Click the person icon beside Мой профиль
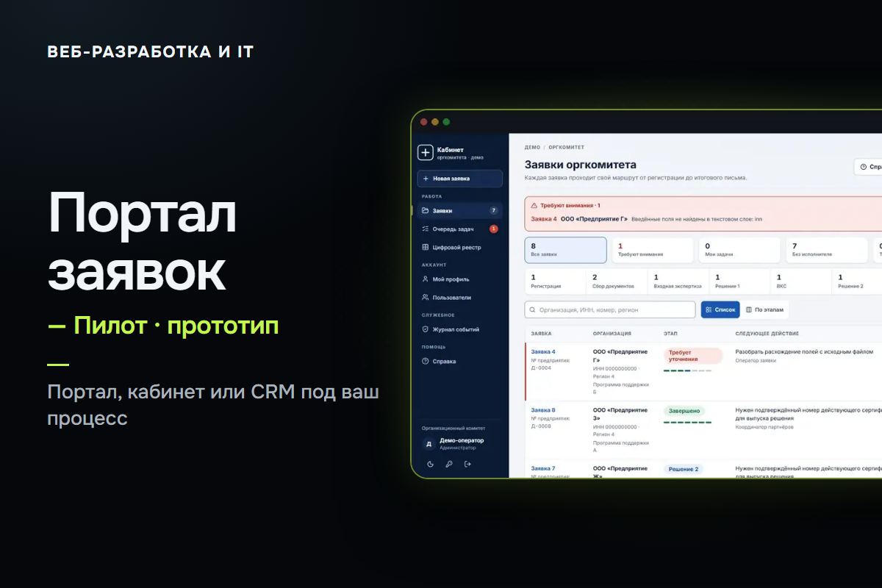 pos(425,279)
